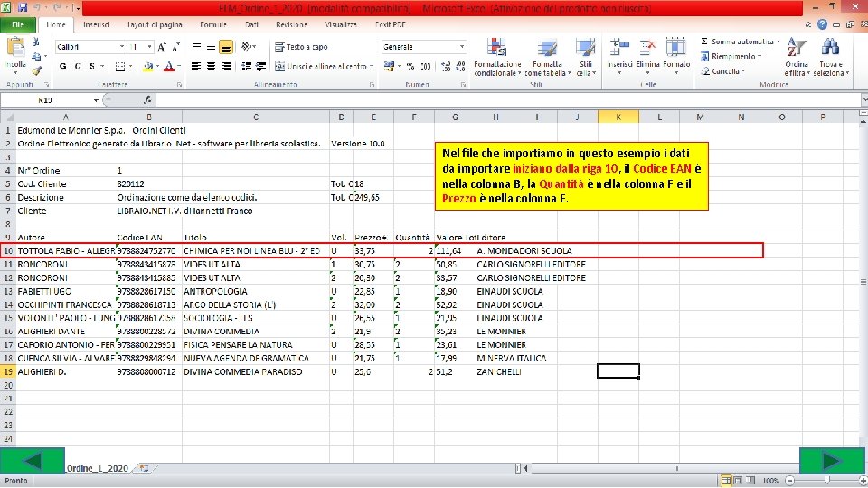Open the Generale number format dropdown
868x488 pixels.
point(462,47)
